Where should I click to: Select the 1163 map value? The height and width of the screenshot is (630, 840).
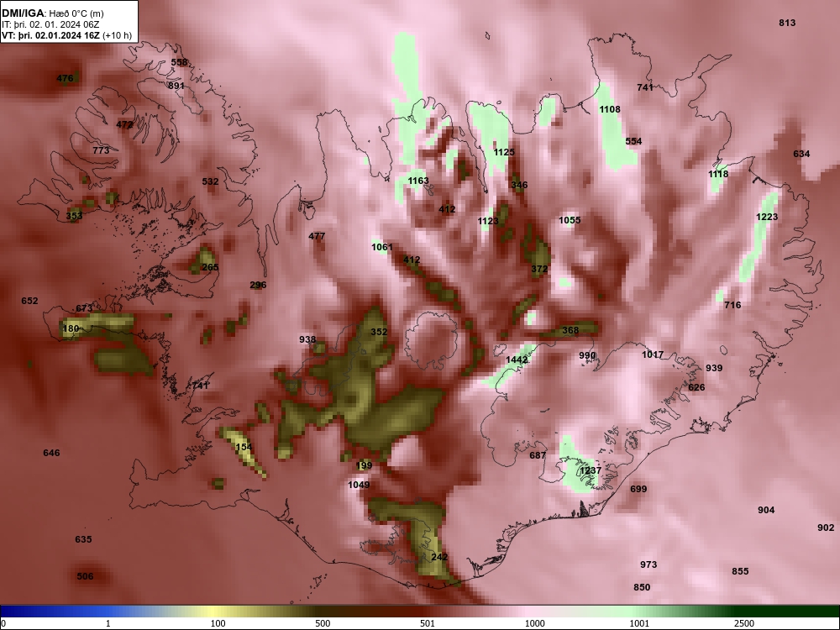point(417,181)
